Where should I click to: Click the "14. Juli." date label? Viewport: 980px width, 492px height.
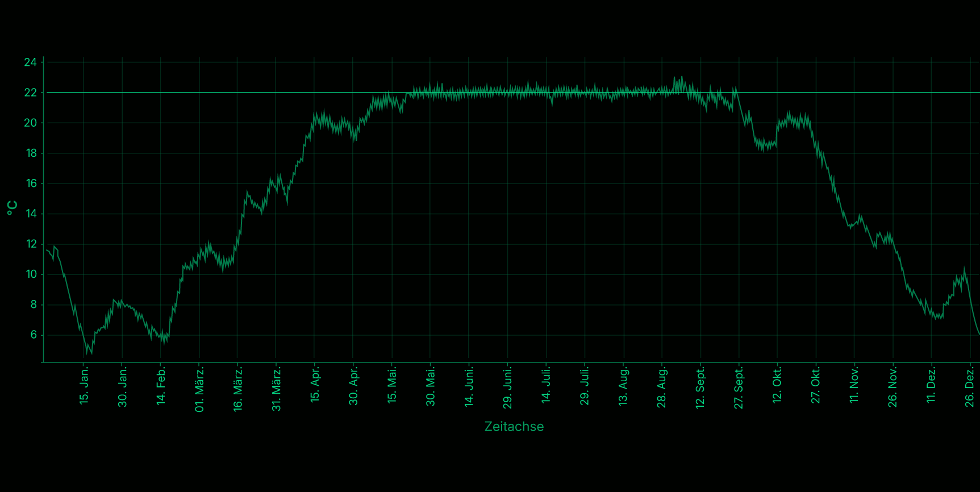click(x=547, y=385)
